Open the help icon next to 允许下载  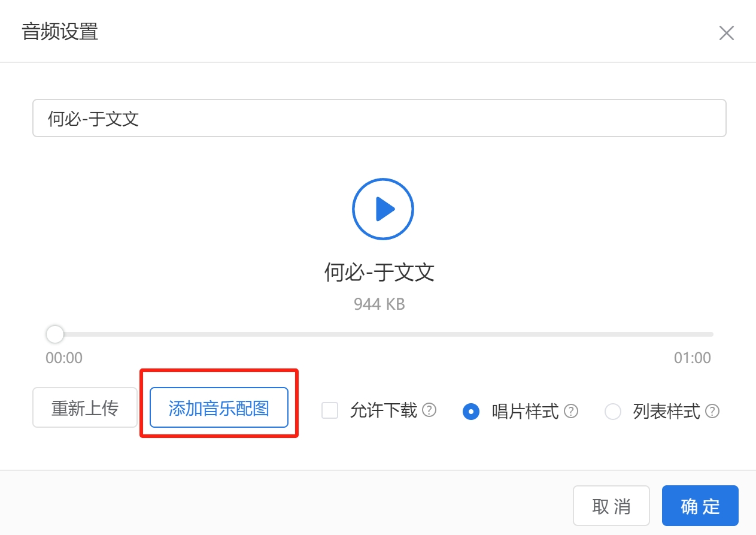[x=429, y=410]
